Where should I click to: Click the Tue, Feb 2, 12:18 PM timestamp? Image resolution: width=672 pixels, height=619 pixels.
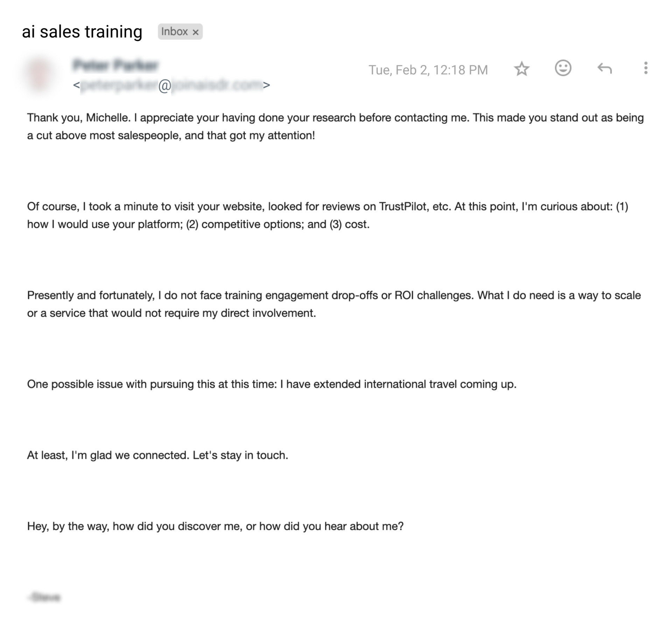tap(428, 70)
